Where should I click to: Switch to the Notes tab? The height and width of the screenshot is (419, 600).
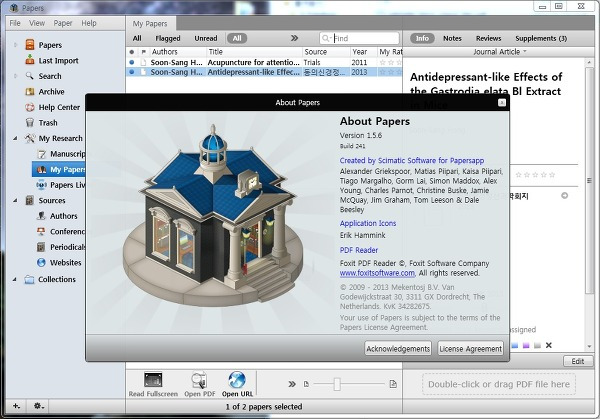point(452,38)
